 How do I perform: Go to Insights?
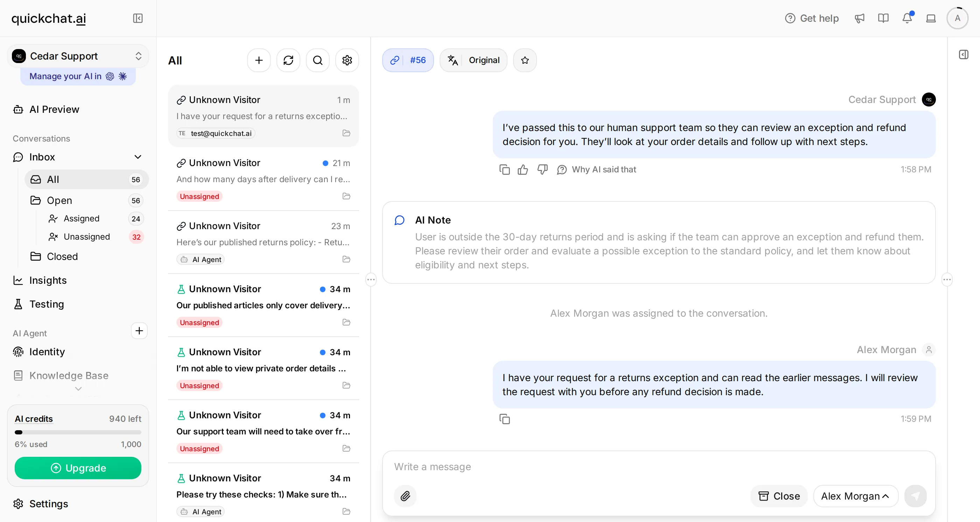[x=78, y=280]
